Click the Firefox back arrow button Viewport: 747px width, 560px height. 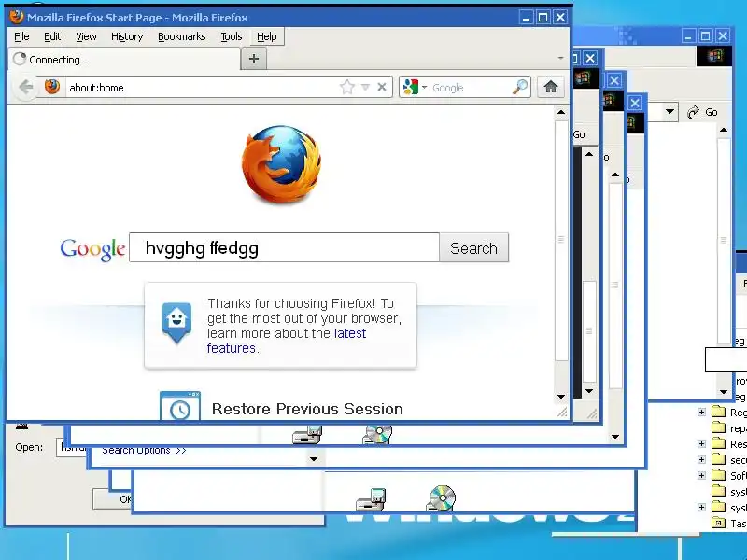[x=26, y=87]
